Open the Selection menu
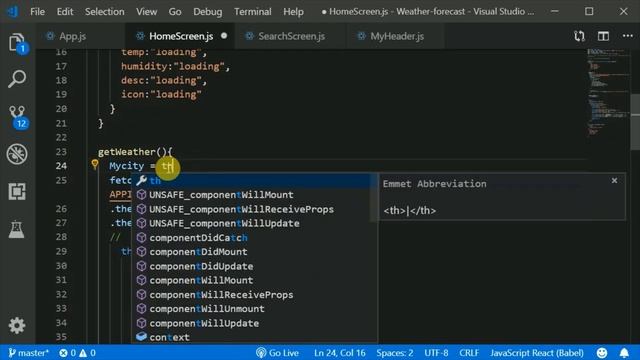 tap(104, 11)
